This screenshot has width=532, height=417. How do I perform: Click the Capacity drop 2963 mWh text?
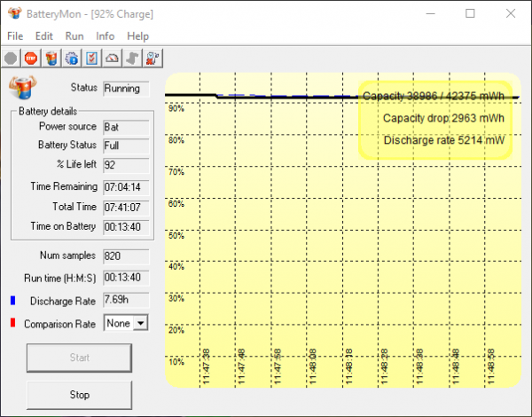tap(443, 118)
